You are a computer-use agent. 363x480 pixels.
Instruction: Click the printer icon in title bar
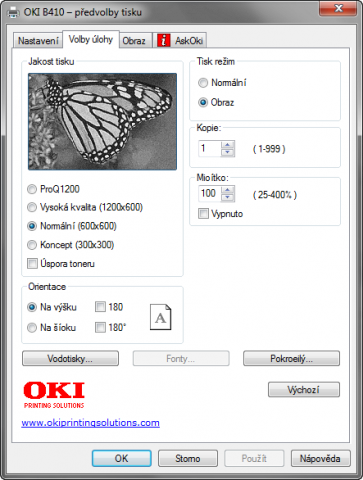14,12
